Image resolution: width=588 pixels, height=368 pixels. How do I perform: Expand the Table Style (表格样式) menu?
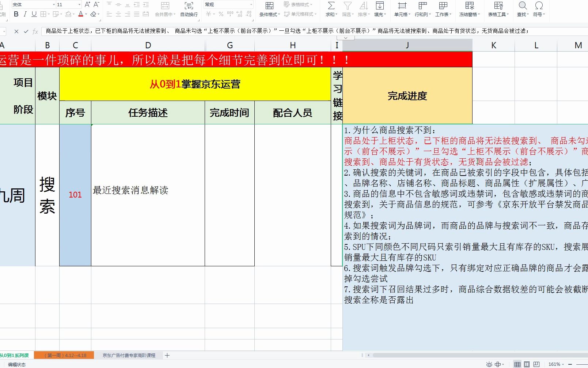point(298,4)
